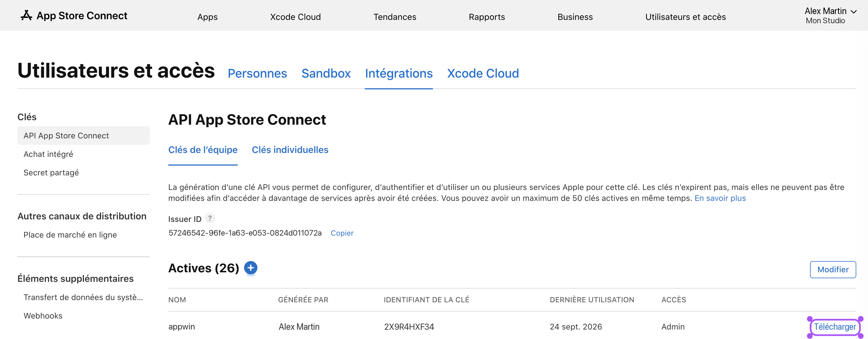Screen dimensions: 868x339
Task: Click Alex Martin in the Générée par column
Action: coord(299,327)
